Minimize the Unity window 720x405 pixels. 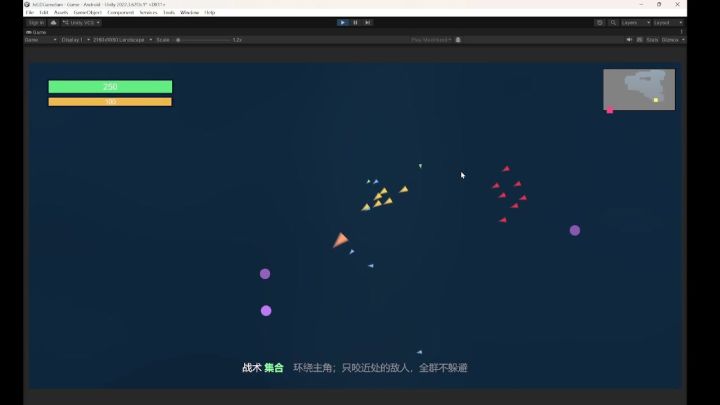641,4
